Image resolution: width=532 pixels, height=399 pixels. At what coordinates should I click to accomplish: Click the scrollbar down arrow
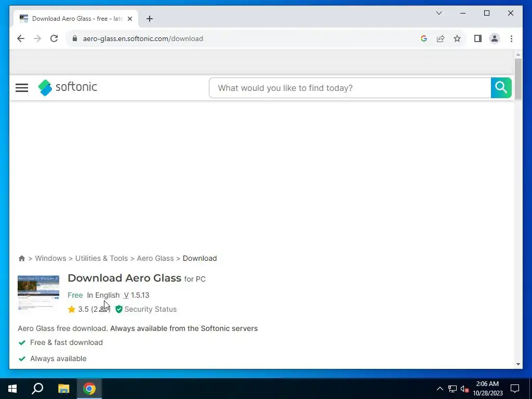click(518, 364)
